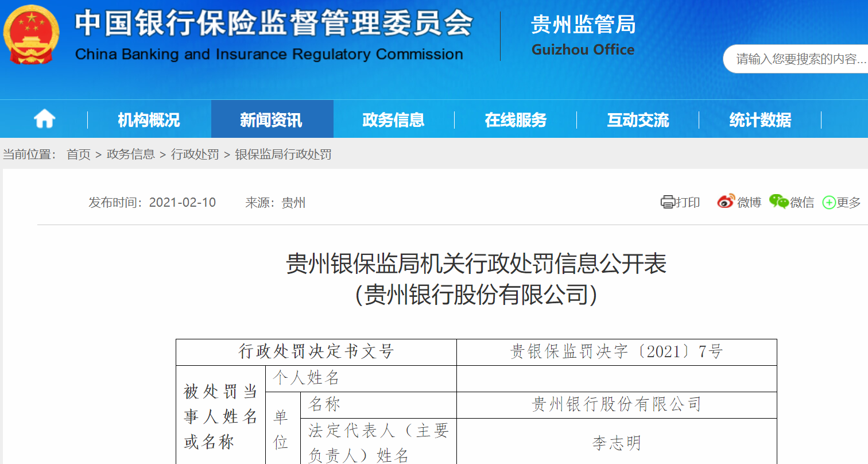
Task: Click the 打印 print link
Action: point(688,202)
